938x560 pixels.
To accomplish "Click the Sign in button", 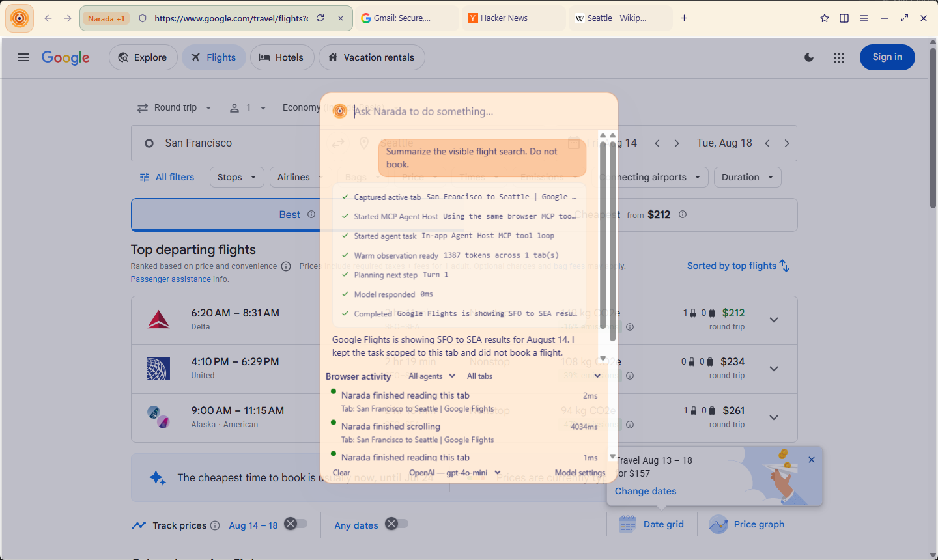I will point(887,57).
